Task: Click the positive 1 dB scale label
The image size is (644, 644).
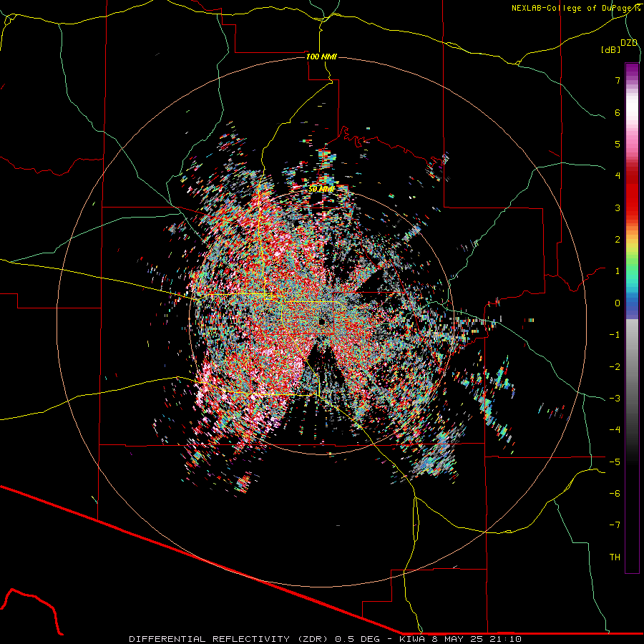Action: (x=618, y=271)
